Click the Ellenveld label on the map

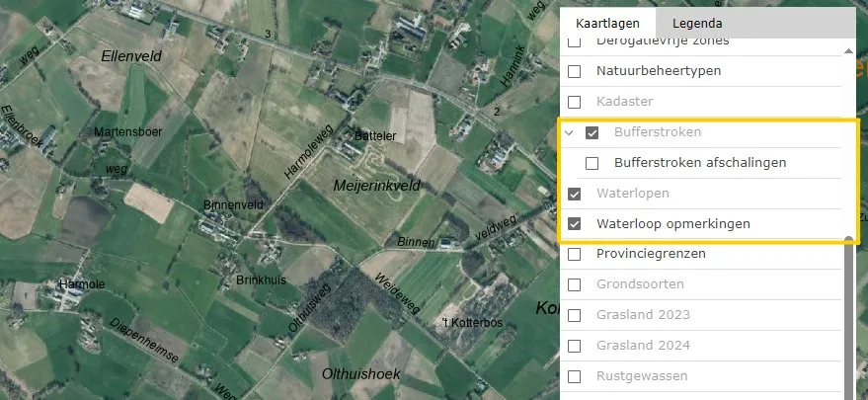pos(131,56)
